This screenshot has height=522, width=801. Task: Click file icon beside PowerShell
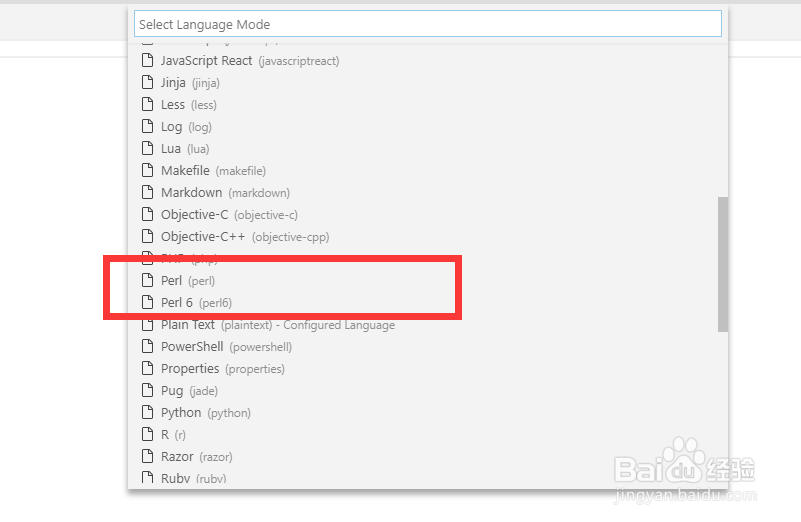coord(147,346)
